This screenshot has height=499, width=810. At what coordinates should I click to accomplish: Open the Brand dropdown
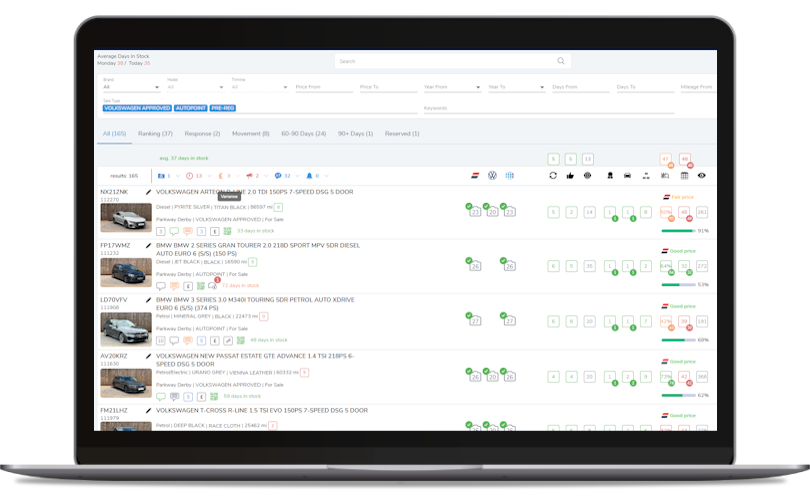pyautogui.click(x=131, y=87)
